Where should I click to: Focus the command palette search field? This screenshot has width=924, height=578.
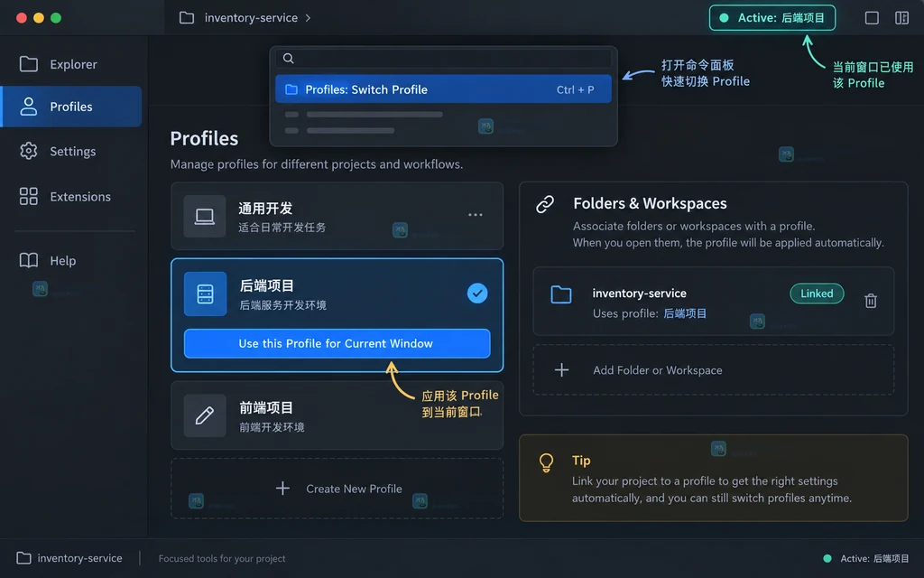[443, 59]
